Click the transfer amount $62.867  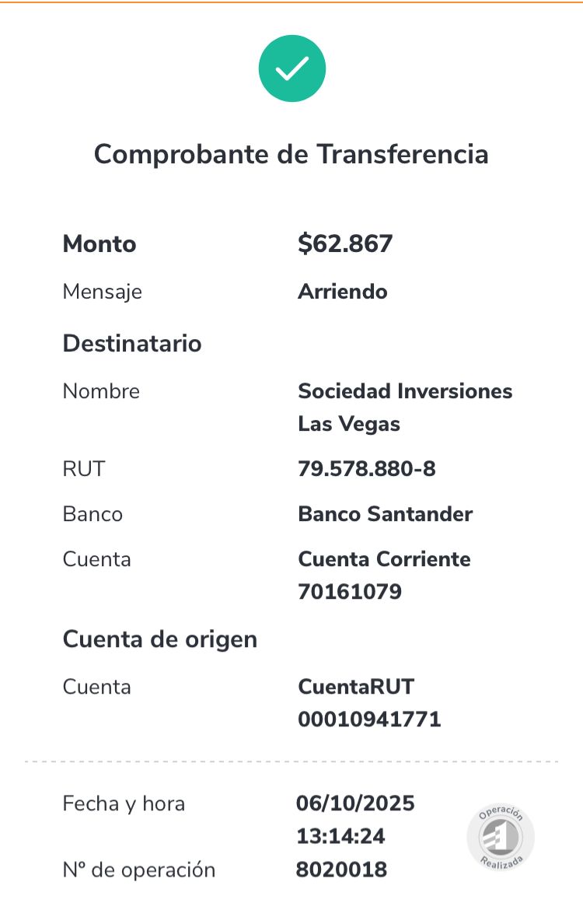click(x=345, y=243)
